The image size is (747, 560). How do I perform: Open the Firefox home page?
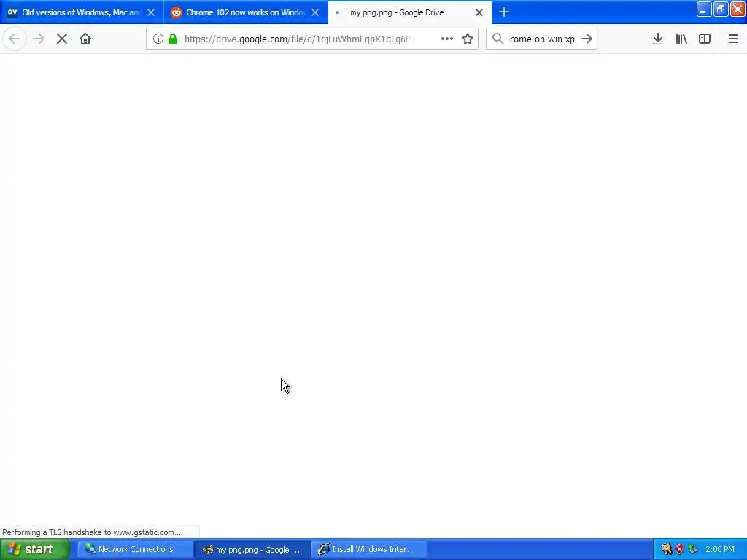coord(85,39)
